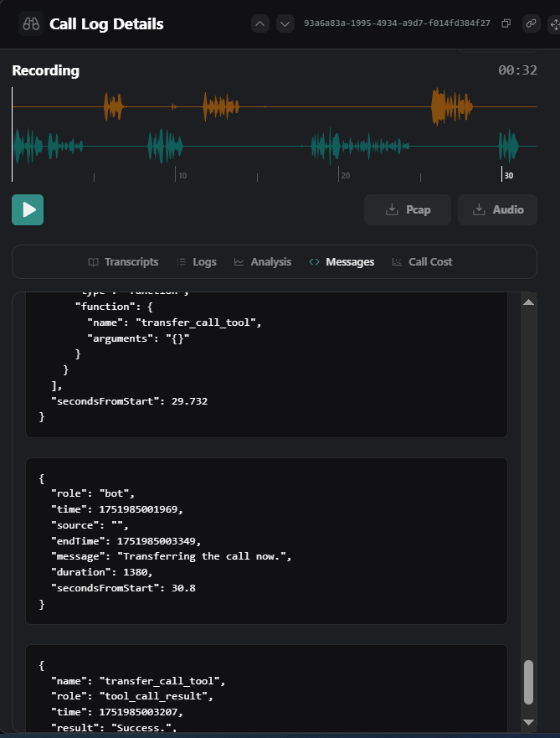The width and height of the screenshot is (560, 738).
Task: Switch to the Logs tab
Action: (x=197, y=261)
